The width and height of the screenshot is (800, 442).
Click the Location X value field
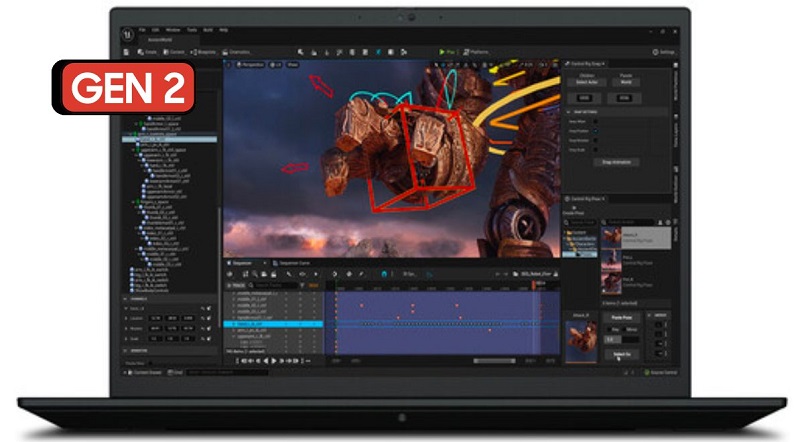[155, 318]
